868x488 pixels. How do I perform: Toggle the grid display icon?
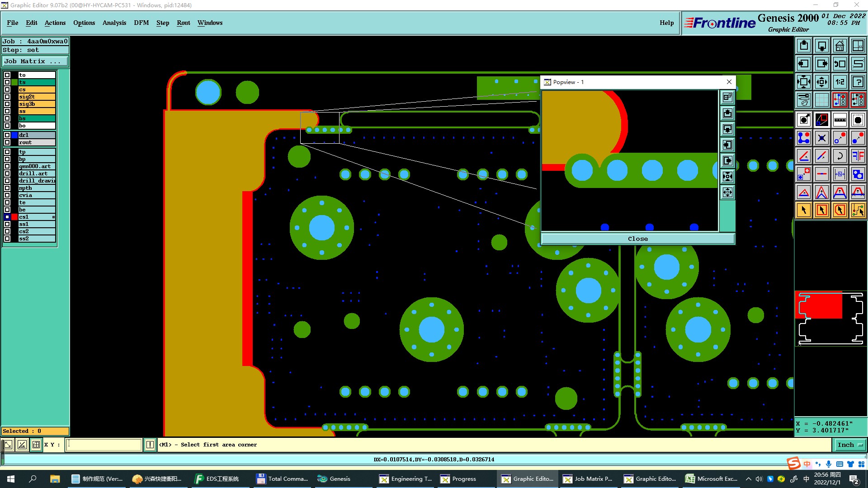[821, 100]
